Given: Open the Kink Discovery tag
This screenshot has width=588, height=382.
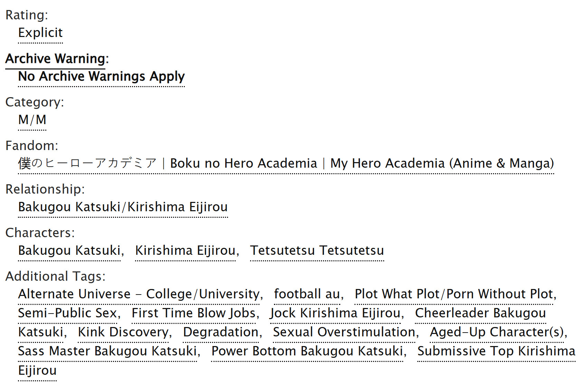Looking at the screenshot, I should [123, 332].
